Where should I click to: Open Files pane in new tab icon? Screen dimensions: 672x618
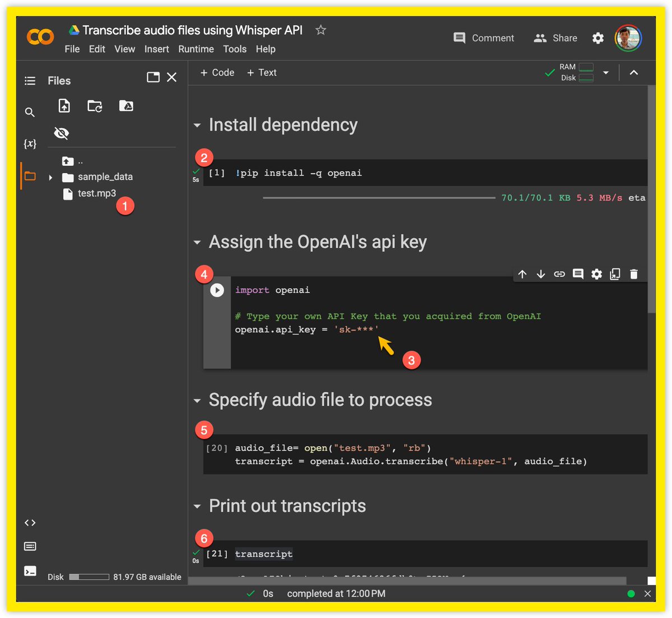coord(153,77)
